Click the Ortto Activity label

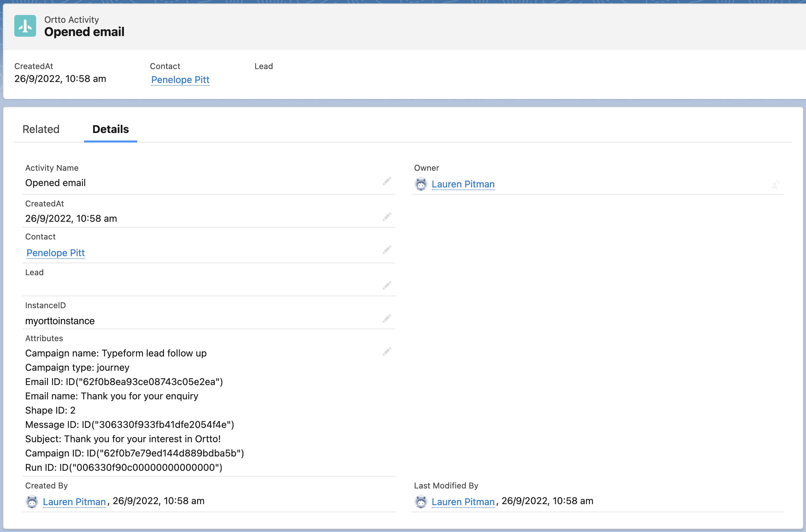(x=72, y=20)
